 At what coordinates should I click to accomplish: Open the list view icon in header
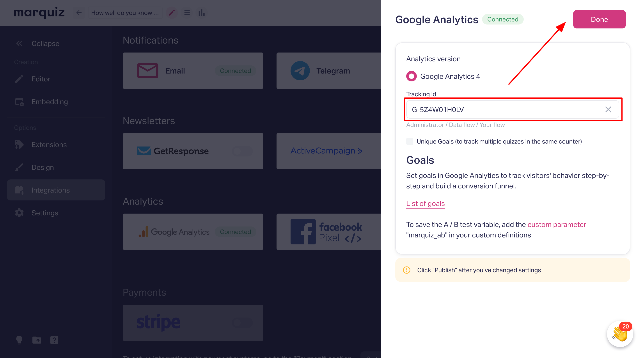pos(186,13)
